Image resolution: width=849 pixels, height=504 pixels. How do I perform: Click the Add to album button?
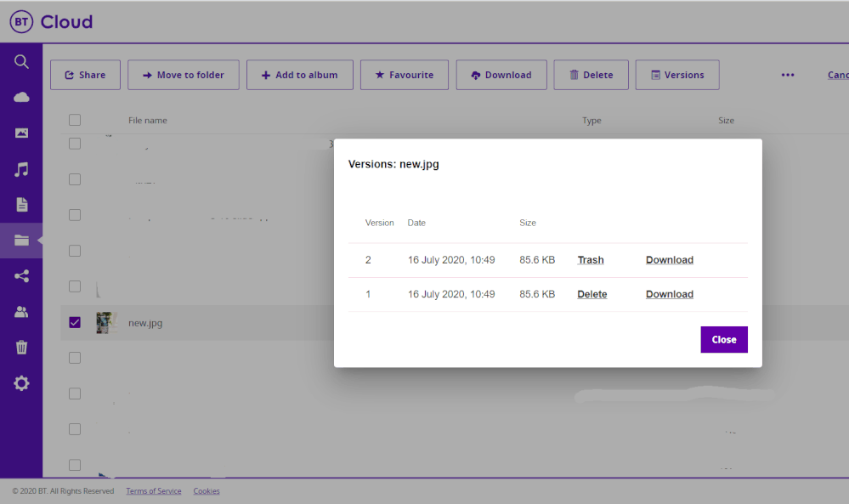298,75
